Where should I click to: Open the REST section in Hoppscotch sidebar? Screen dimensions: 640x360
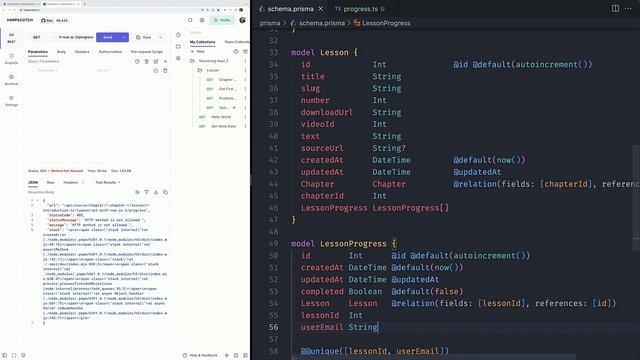(x=11, y=38)
